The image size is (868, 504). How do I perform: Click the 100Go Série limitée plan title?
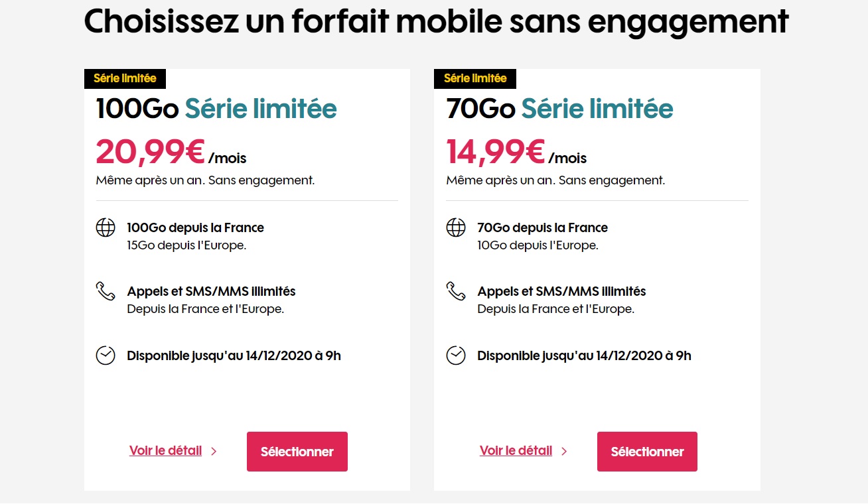point(216,109)
